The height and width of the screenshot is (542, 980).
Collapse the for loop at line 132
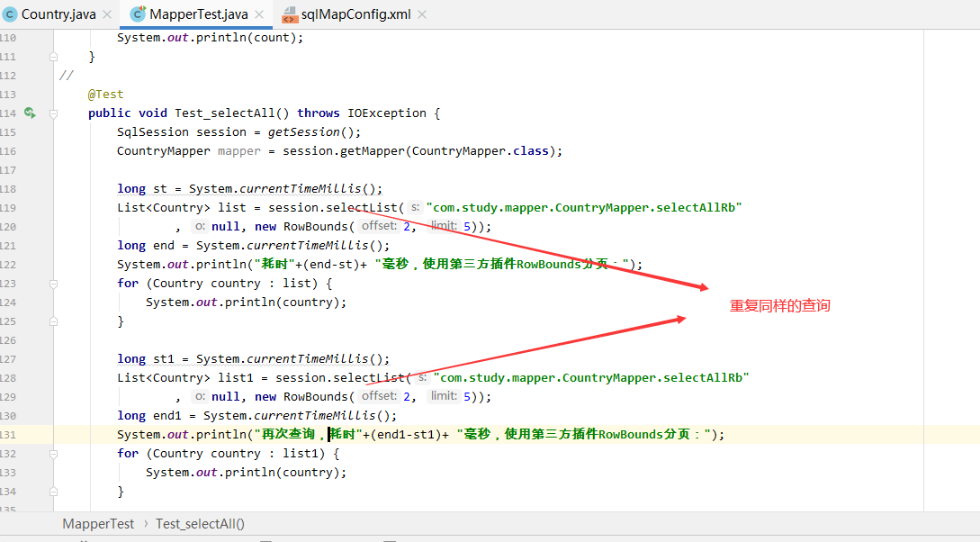click(x=54, y=453)
